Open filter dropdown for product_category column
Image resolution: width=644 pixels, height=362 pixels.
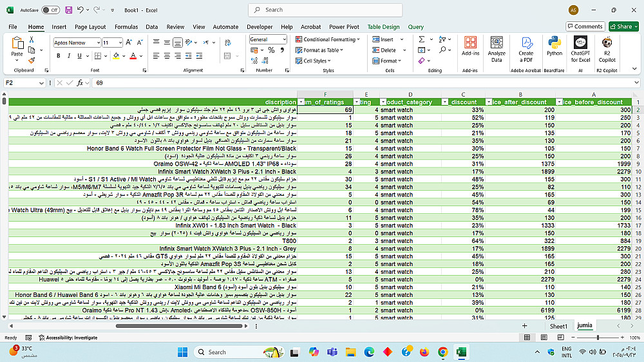click(x=383, y=102)
